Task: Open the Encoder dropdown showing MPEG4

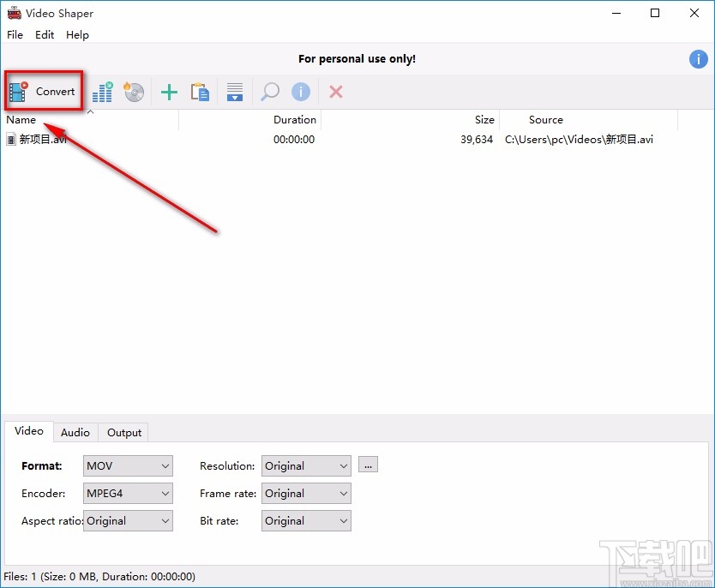Action: click(128, 493)
